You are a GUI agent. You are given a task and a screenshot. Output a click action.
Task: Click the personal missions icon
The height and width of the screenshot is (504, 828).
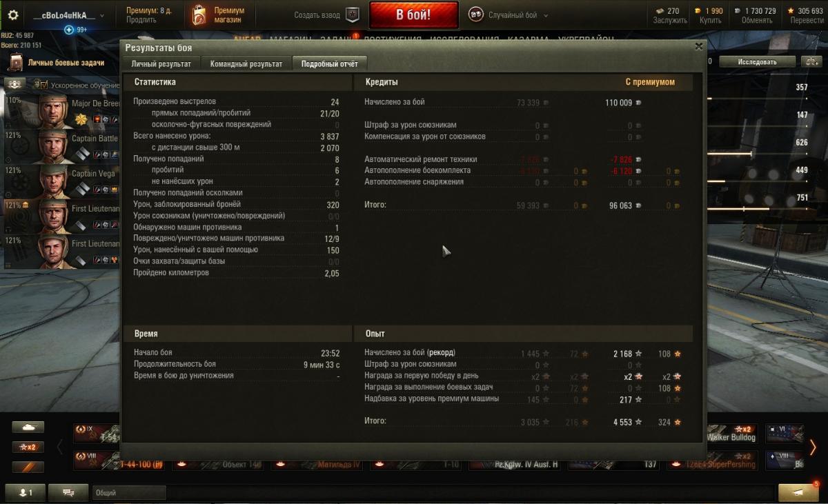[x=15, y=63]
